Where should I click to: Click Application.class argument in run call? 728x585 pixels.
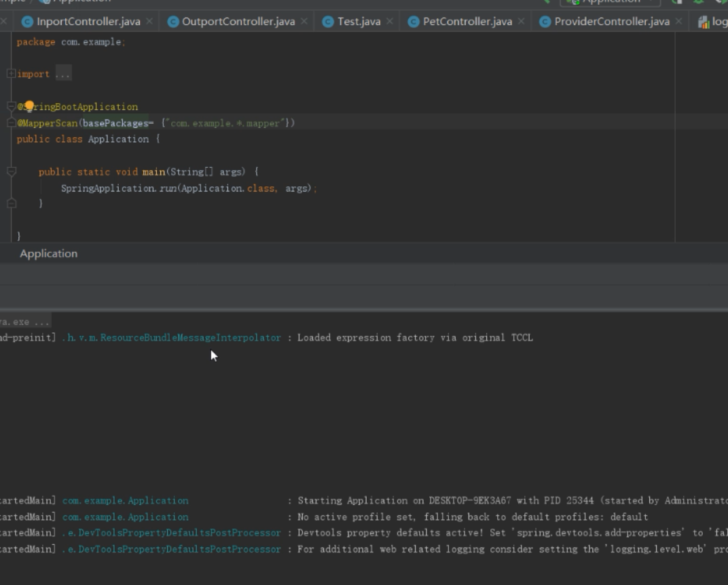(x=228, y=188)
